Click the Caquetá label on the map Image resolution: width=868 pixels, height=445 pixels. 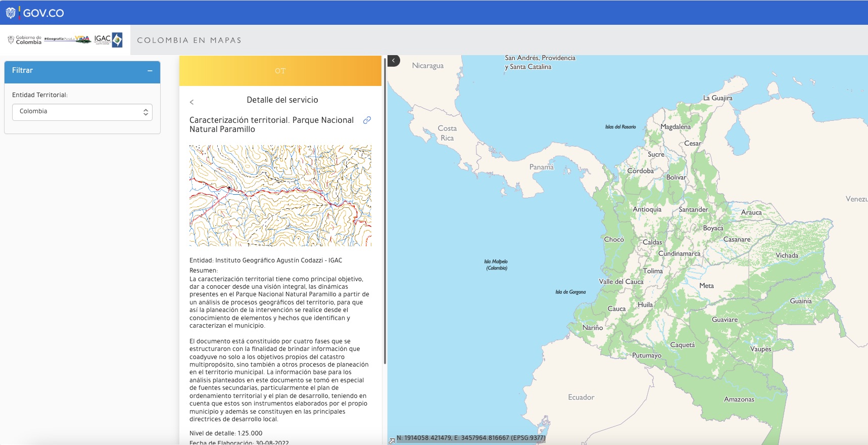pos(682,345)
